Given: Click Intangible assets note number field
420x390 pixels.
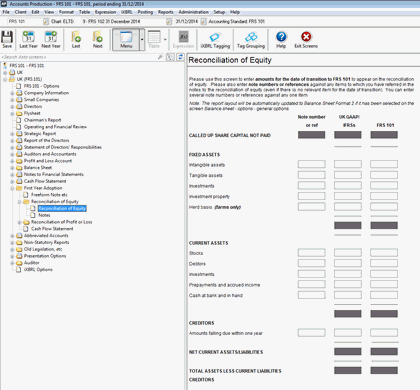Looking at the screenshot, I should pos(311,164).
